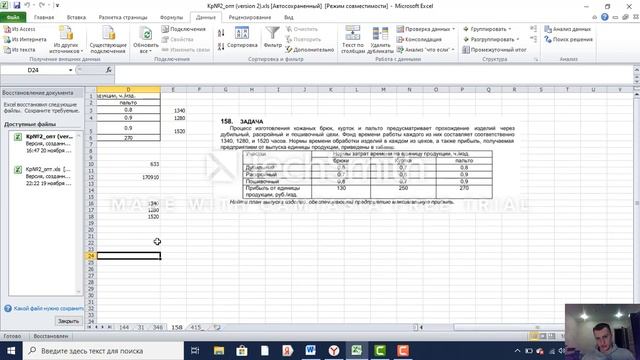Click the insert new sheet icon

[217, 327]
